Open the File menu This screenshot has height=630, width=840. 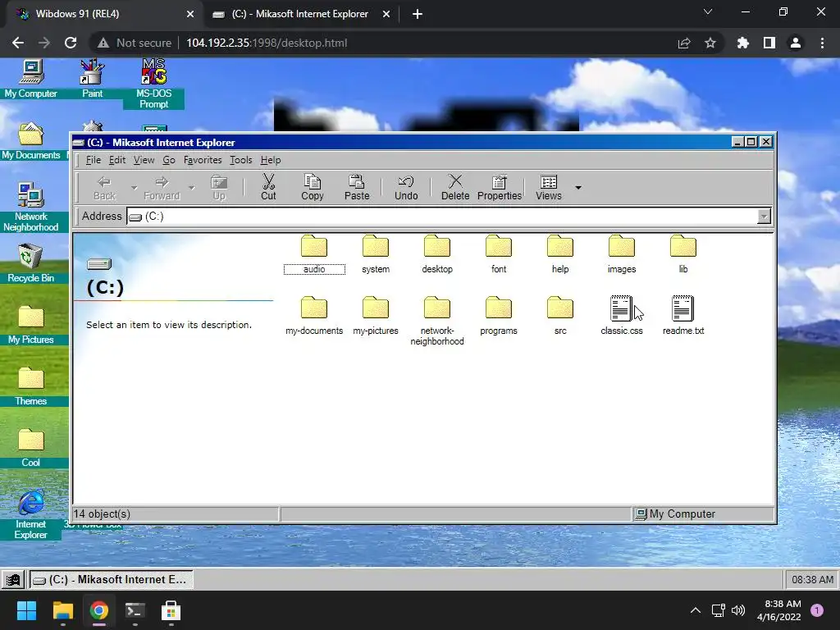94,160
